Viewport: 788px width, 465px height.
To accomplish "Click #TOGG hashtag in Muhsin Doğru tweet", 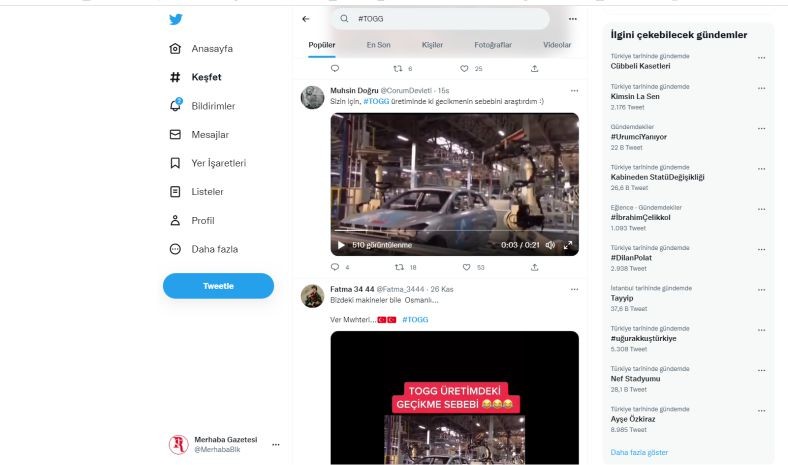I will [x=376, y=102].
